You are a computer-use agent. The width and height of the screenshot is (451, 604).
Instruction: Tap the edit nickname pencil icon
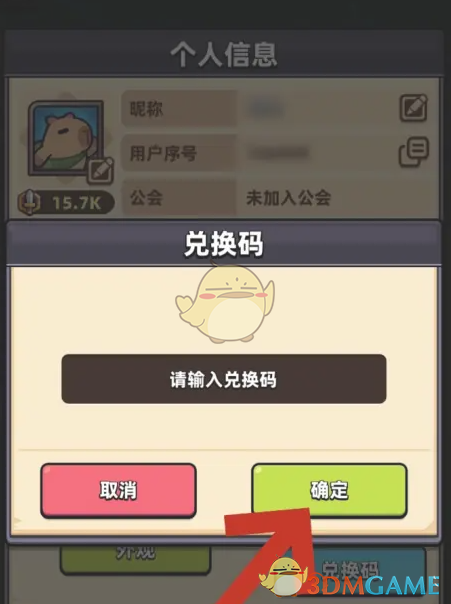(x=413, y=107)
